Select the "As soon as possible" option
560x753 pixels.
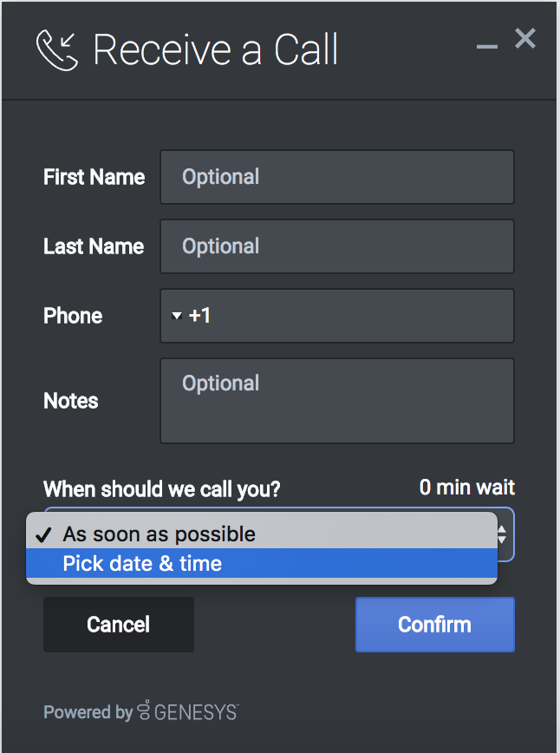tap(160, 534)
